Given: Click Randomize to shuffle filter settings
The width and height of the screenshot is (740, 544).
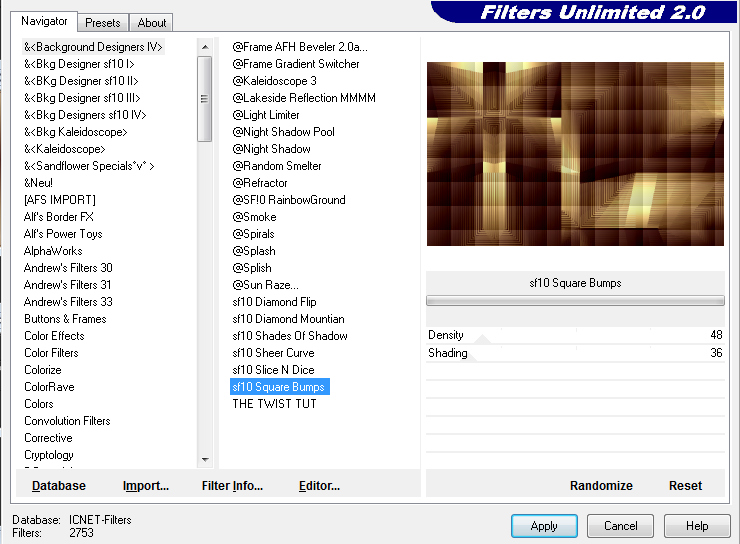Looking at the screenshot, I should (x=601, y=485).
